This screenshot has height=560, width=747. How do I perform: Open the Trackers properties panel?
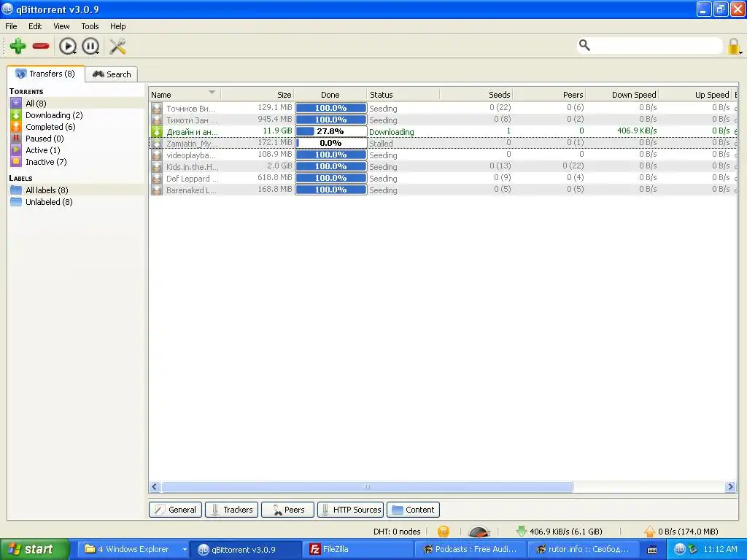(x=231, y=510)
